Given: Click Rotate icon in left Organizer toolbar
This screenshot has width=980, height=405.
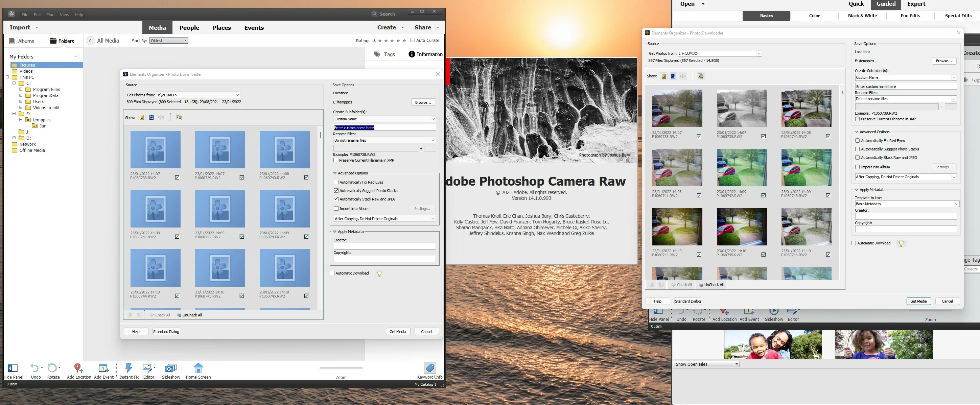Looking at the screenshot, I should 52,368.
